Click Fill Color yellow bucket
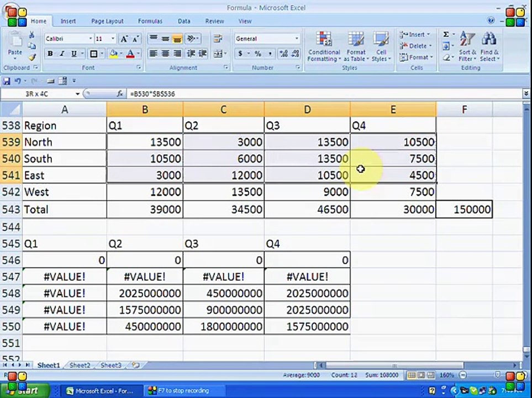The image size is (532, 398). pyautogui.click(x=113, y=54)
